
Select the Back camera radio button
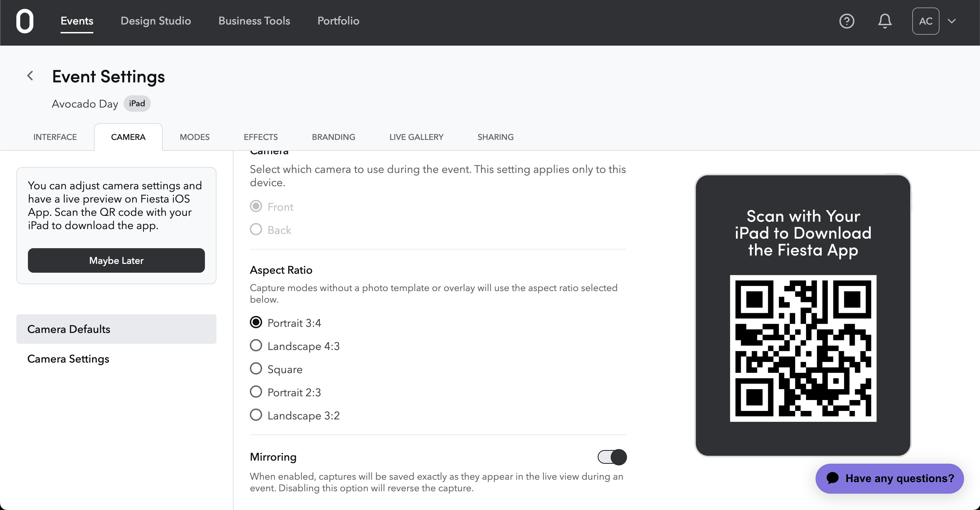(x=256, y=229)
